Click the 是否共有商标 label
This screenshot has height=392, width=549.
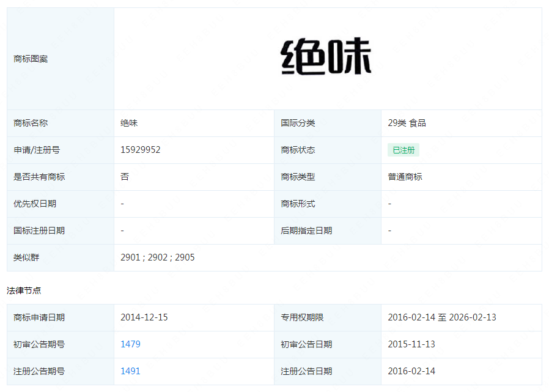coord(39,177)
